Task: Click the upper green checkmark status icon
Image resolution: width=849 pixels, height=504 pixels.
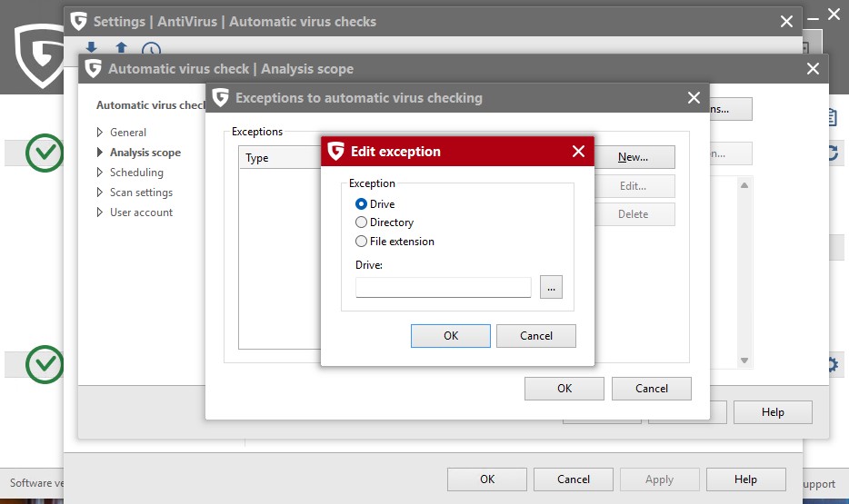Action: (45, 153)
